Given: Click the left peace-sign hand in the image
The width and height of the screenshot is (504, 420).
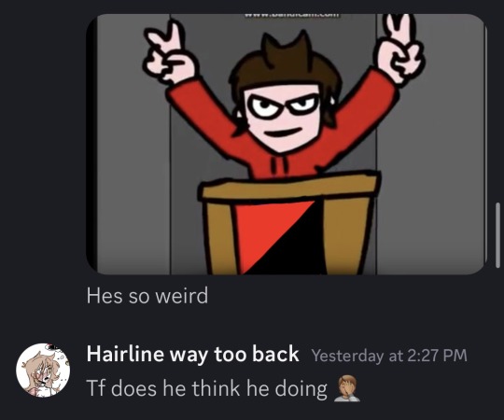Looking at the screenshot, I should [168, 53].
